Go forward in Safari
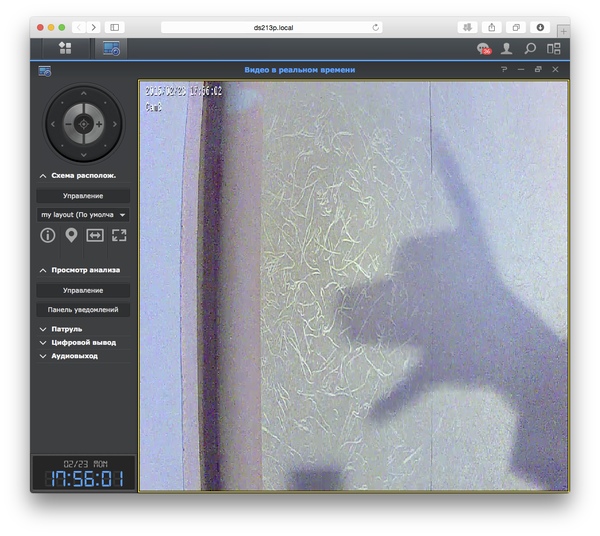This screenshot has width=600, height=536. [94, 28]
